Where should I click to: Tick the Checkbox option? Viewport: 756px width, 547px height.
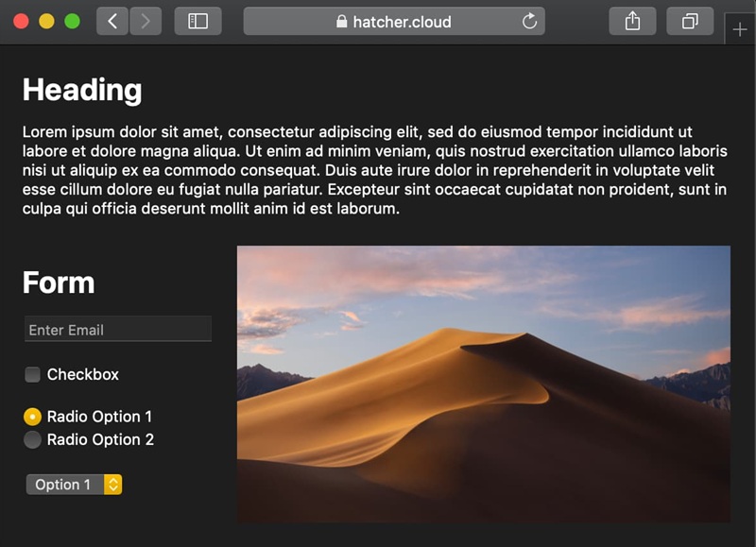[32, 374]
